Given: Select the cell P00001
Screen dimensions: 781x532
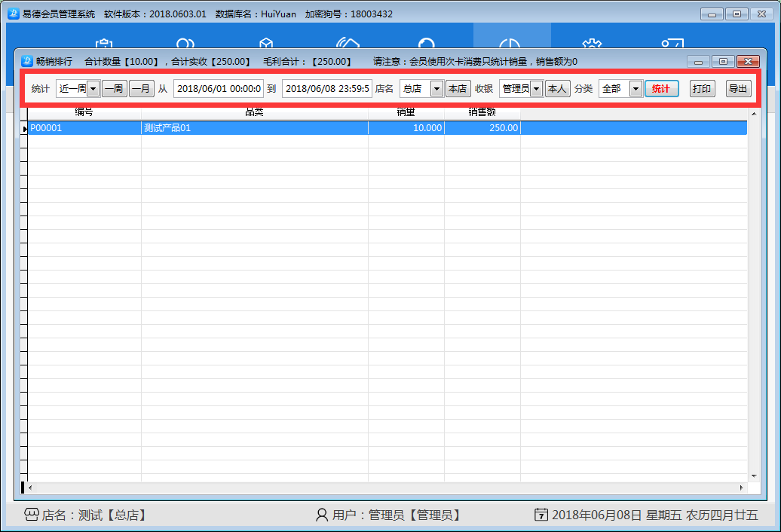Looking at the screenshot, I should (x=84, y=128).
